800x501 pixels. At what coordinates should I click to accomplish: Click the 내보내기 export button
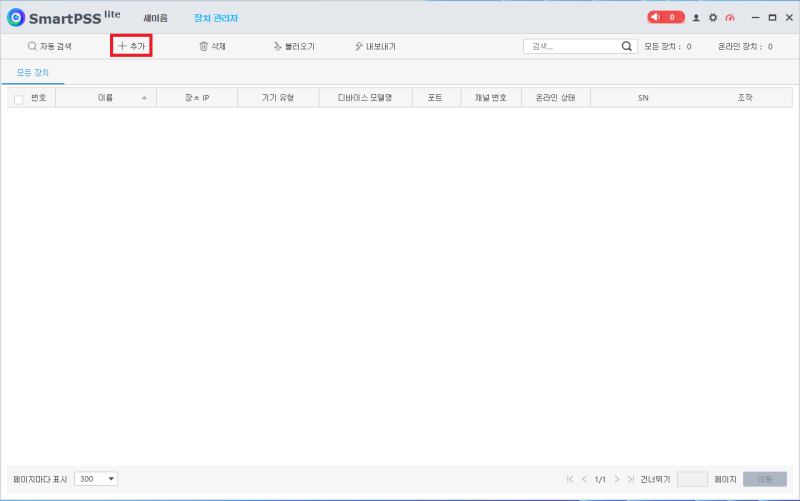pos(375,46)
